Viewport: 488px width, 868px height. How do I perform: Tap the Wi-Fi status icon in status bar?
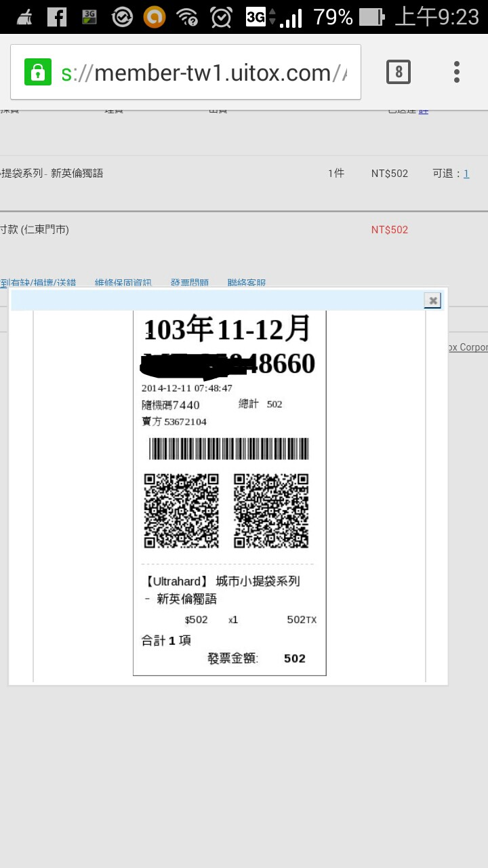point(187,17)
